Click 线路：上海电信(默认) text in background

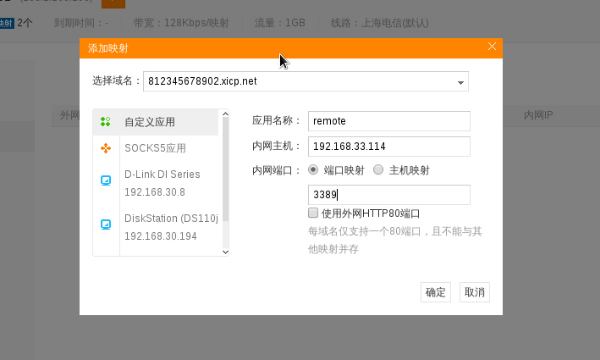[x=380, y=23]
